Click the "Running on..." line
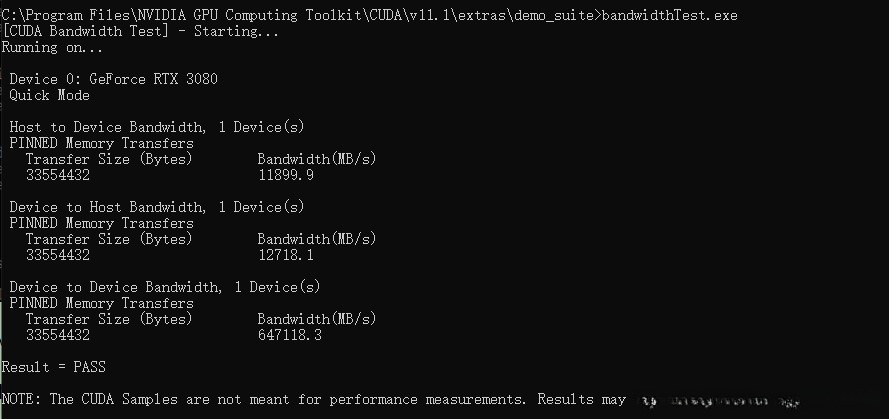Screen dimensions: 889x419 pyautogui.click(x=52, y=48)
